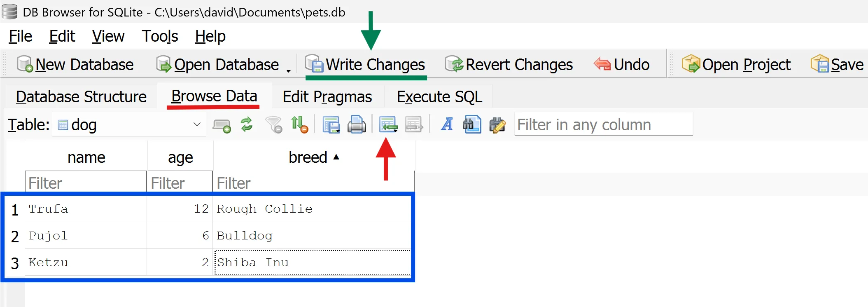This screenshot has height=307, width=868.
Task: Click the find in cells icon
Action: pos(472,124)
